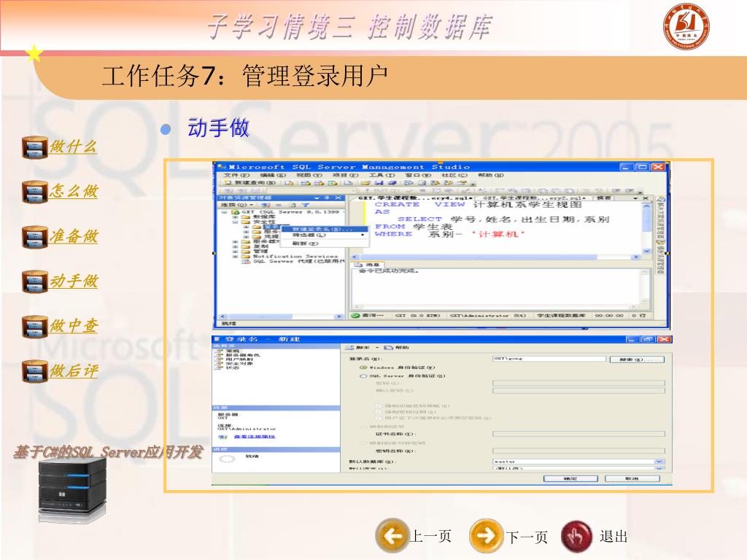This screenshot has height=560, width=747.
Task: Open the 做什么 sidebar link
Action: click(x=74, y=147)
